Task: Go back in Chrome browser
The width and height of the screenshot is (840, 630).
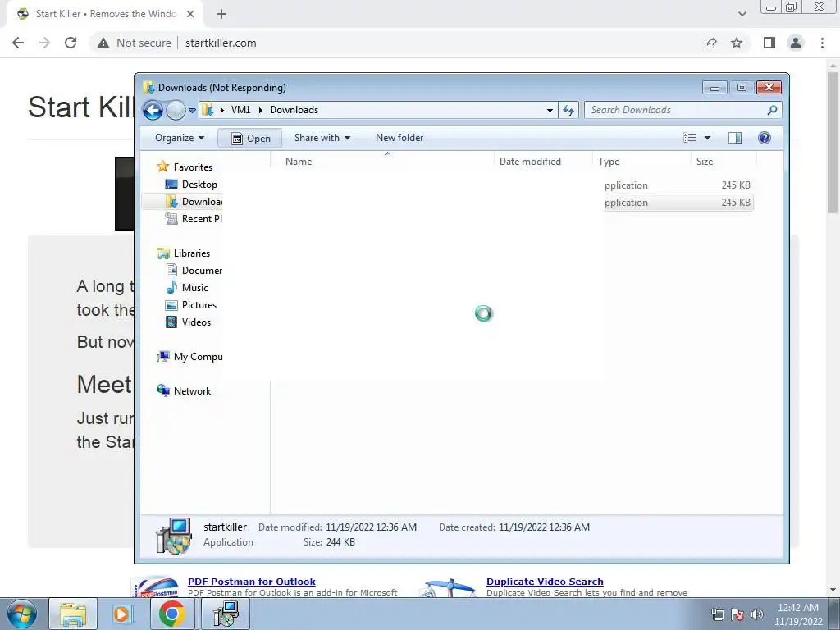Action: coord(18,43)
